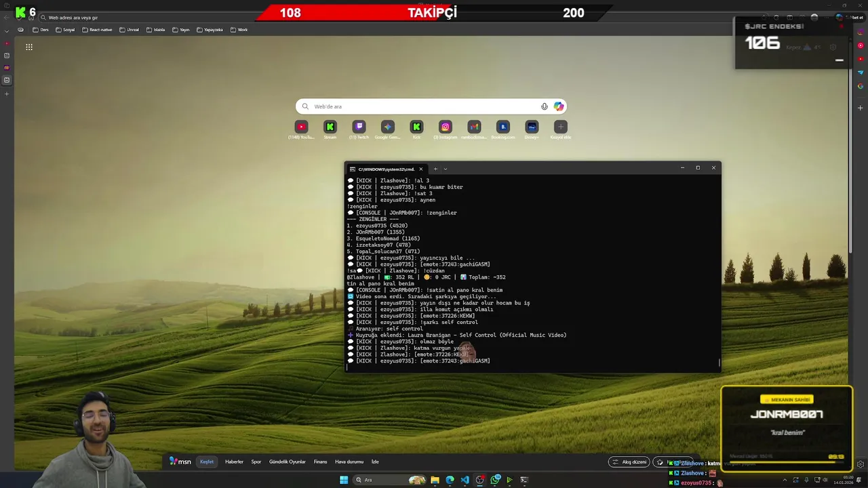The width and height of the screenshot is (868, 488).
Task: Open the Work bookmarks folder
Action: click(x=239, y=30)
